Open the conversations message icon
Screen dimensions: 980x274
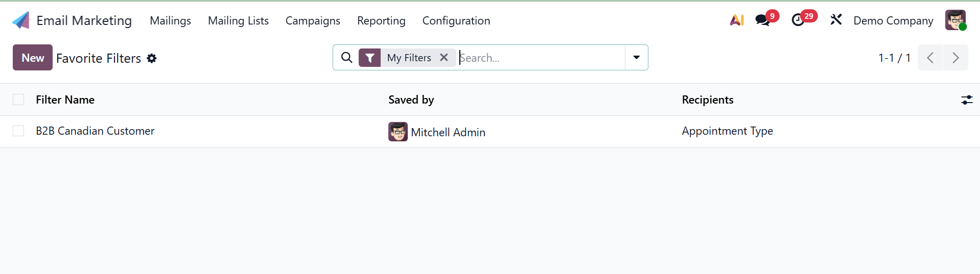coord(762,20)
